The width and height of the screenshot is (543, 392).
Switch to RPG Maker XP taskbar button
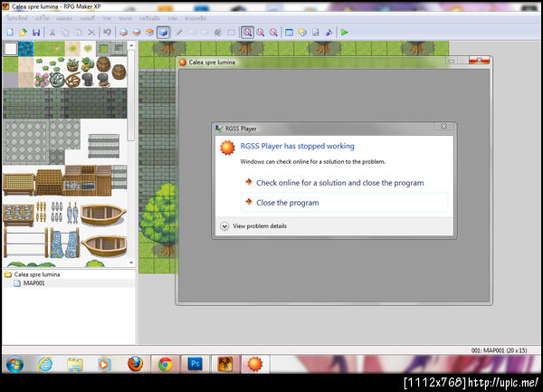[225, 364]
